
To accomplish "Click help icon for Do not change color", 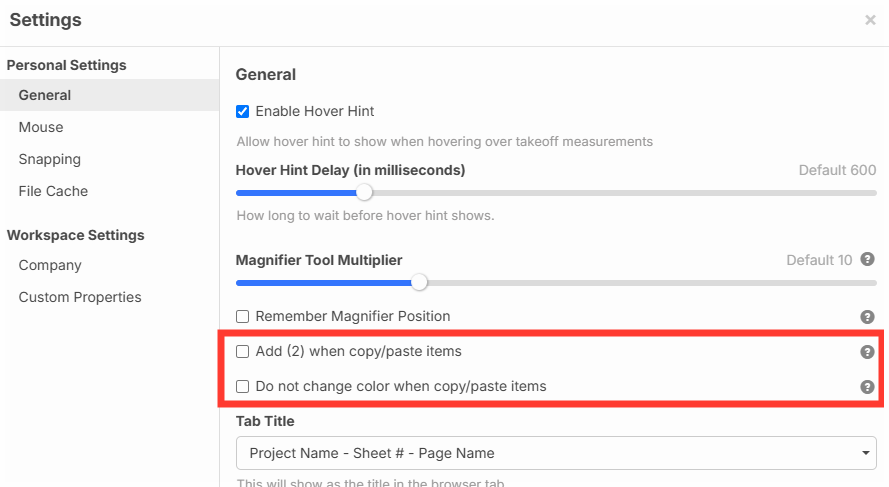I will (x=867, y=387).
